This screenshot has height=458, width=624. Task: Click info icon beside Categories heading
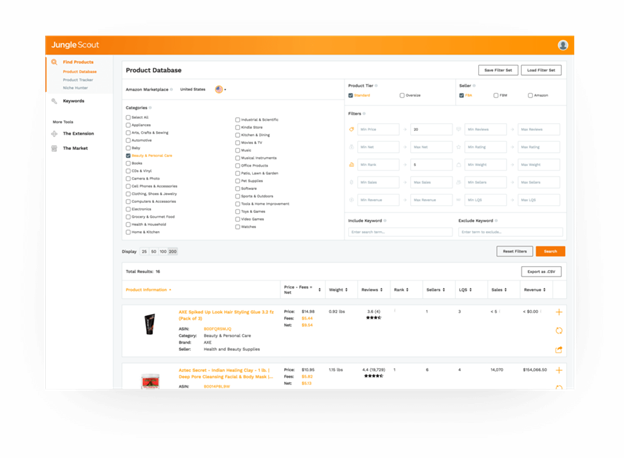coord(150,108)
